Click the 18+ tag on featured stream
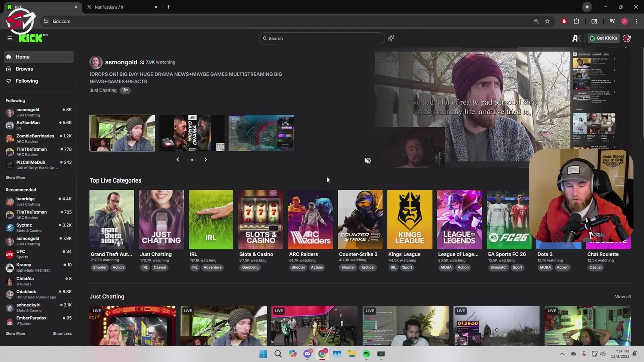 (125, 90)
